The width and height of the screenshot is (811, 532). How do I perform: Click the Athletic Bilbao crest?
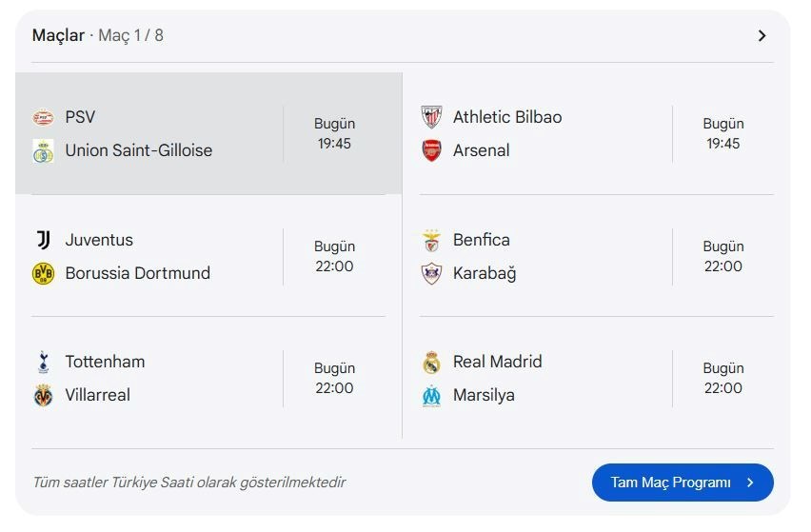[431, 117]
